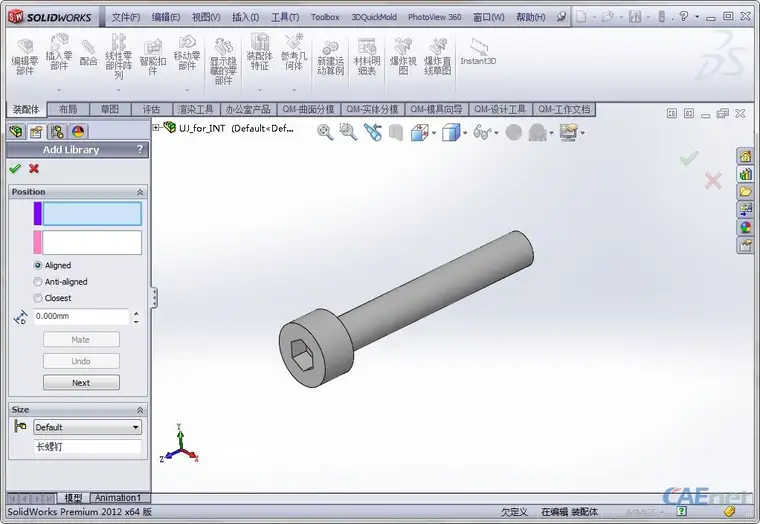Viewport: 760px width, 524px height.
Task: Click the 0.000mm distance input field
Action: coord(81,316)
